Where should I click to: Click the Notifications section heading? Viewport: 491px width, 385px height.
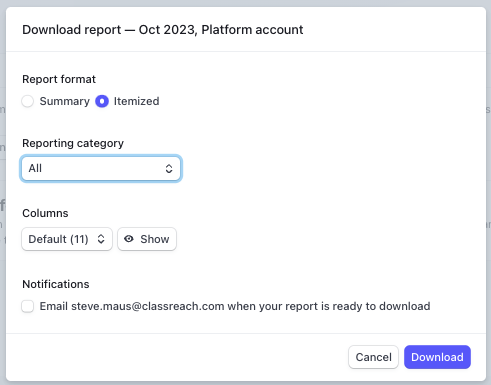pos(56,284)
